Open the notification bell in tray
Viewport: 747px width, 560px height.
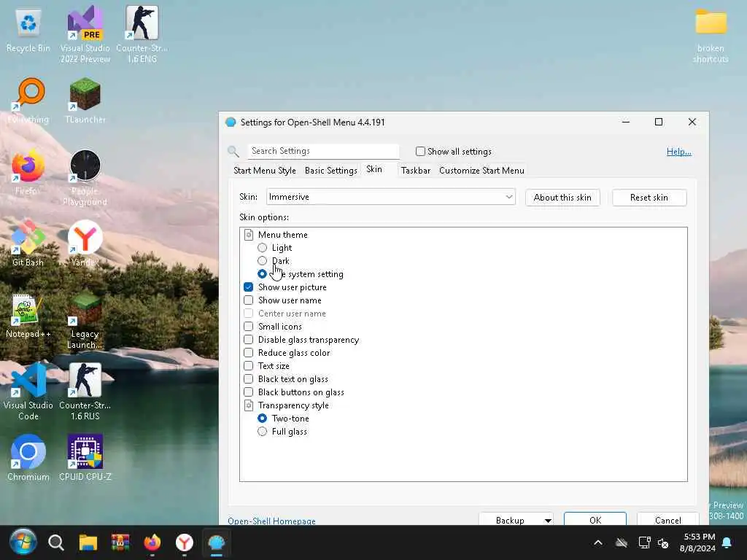point(727,542)
